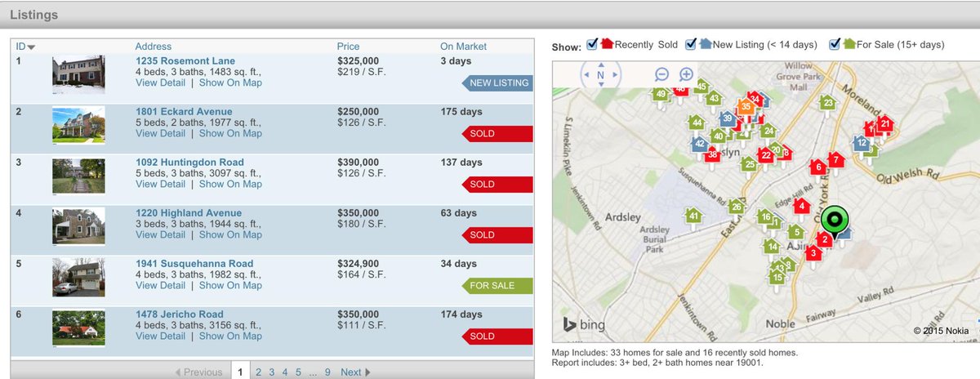Show 1235 Rosemont Lane on map
980x379 pixels.
click(x=230, y=82)
